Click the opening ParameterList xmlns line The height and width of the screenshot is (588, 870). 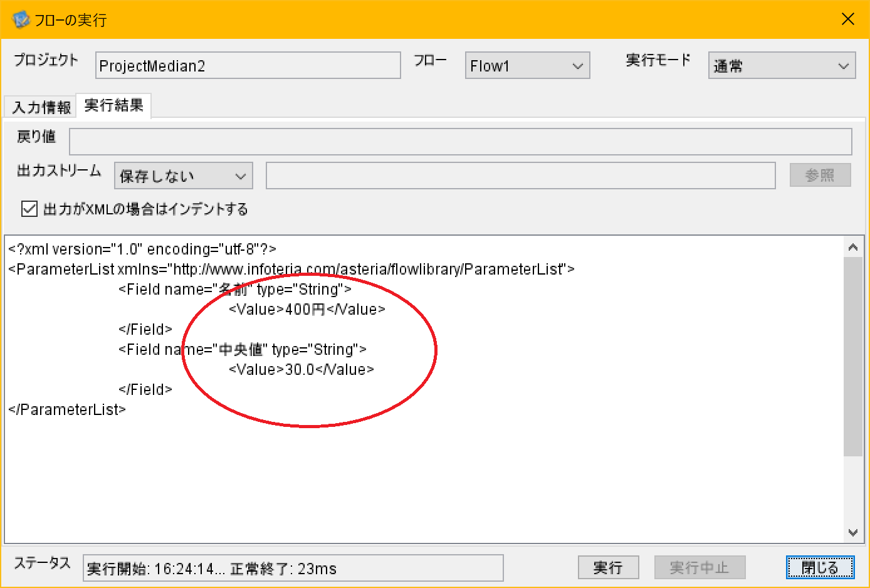291,269
